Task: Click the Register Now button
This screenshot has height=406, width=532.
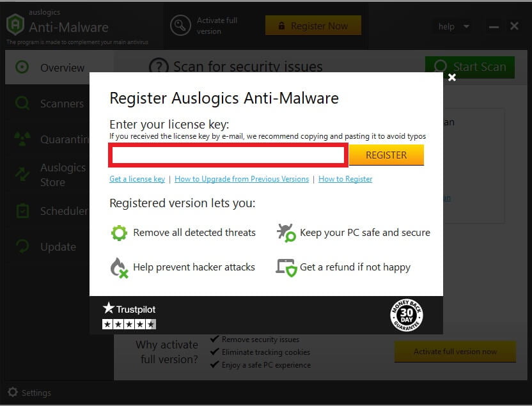Action: pos(313,26)
